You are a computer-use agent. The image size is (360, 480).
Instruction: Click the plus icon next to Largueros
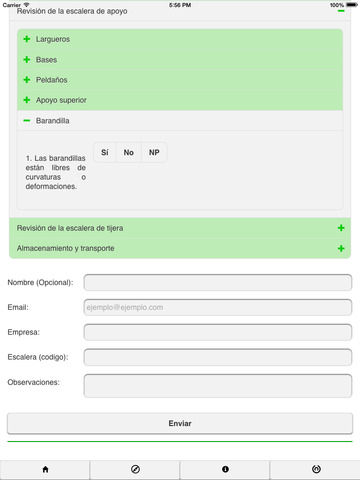(27, 39)
